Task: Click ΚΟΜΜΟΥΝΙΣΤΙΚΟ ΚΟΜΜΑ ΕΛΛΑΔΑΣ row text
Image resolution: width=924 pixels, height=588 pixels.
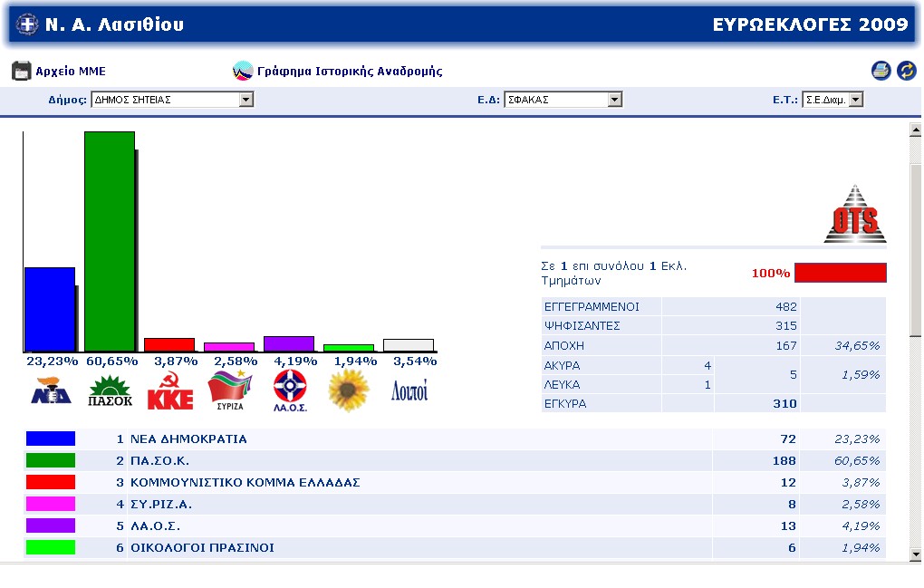Action: [x=245, y=483]
